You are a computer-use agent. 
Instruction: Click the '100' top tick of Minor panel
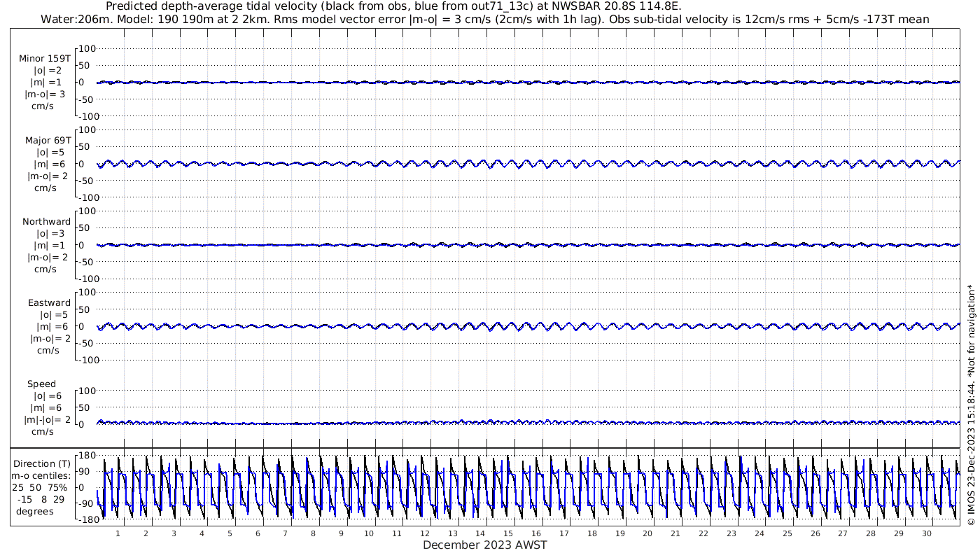pyautogui.click(x=87, y=48)
